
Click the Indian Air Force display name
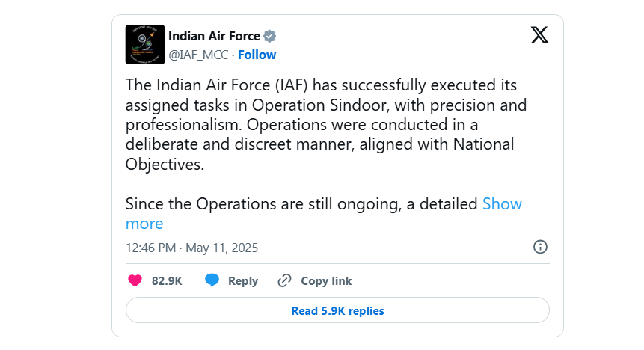pyautogui.click(x=214, y=36)
